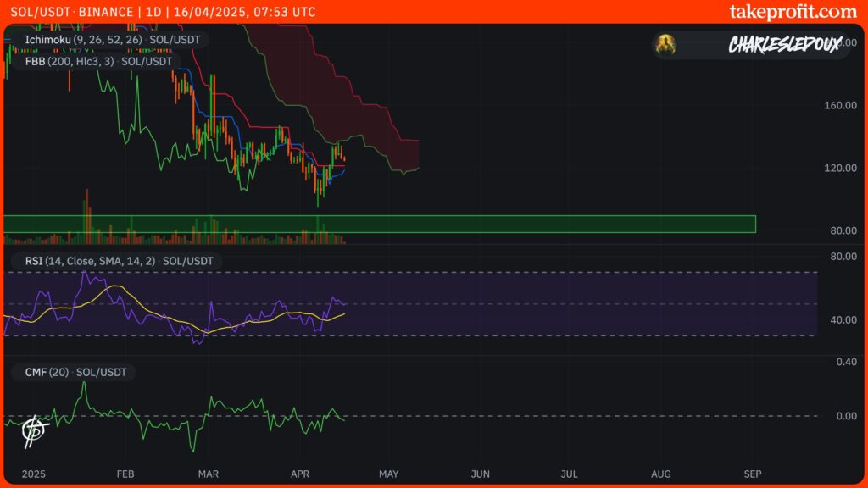This screenshot has width=868, height=488.
Task: Click the FEB label on time axis
Action: pos(125,474)
